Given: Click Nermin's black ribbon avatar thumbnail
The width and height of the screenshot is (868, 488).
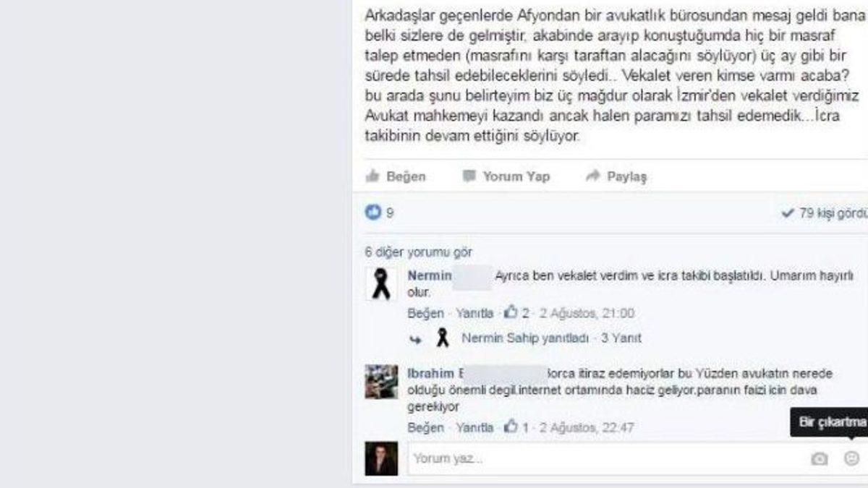Looking at the screenshot, I should pos(381,283).
